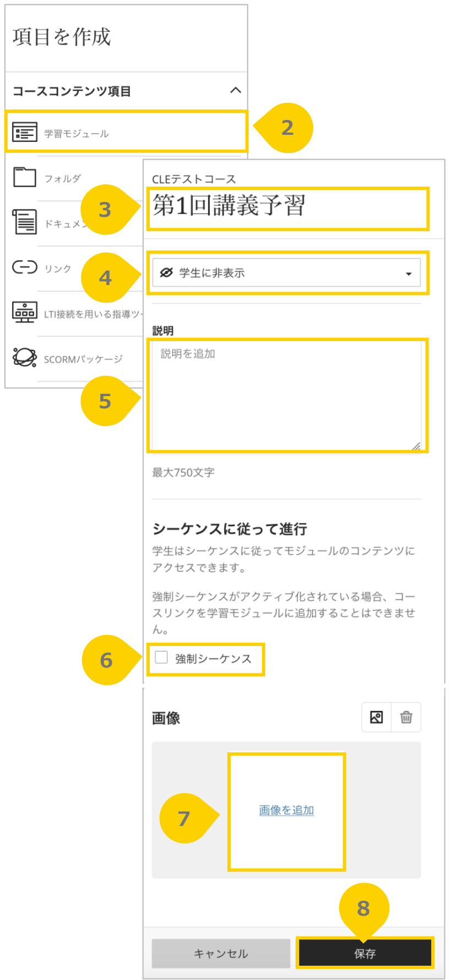The height and width of the screenshot is (980, 452).
Task: Click the 第1回講義予習 title field
Action: pyautogui.click(x=287, y=208)
